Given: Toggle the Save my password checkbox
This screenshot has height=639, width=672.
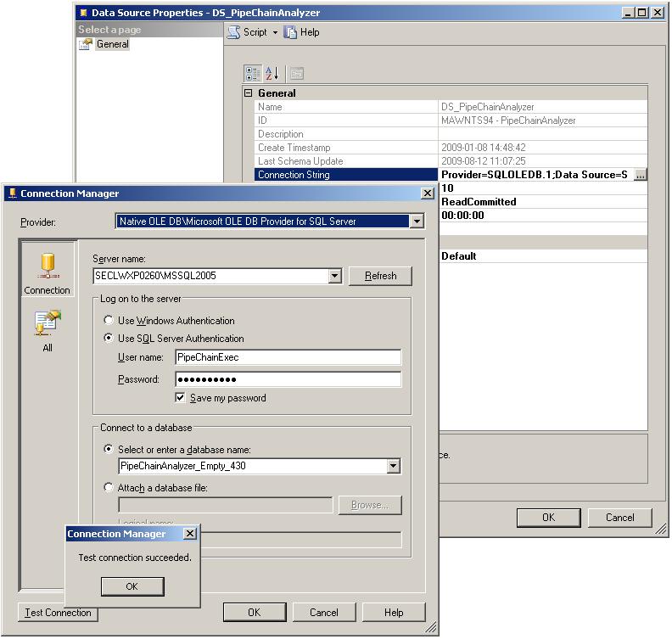Looking at the screenshot, I should (x=180, y=398).
